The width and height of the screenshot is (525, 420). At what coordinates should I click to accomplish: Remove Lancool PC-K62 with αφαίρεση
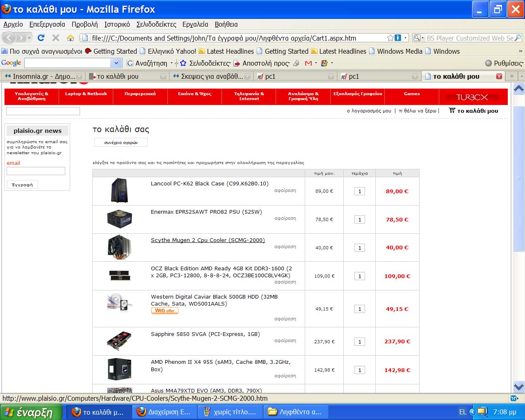coord(285,190)
